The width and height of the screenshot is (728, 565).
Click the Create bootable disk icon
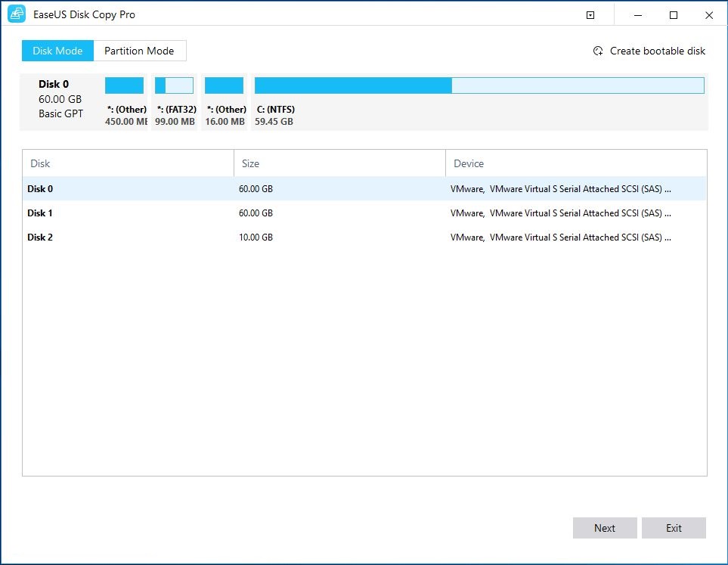pos(598,51)
